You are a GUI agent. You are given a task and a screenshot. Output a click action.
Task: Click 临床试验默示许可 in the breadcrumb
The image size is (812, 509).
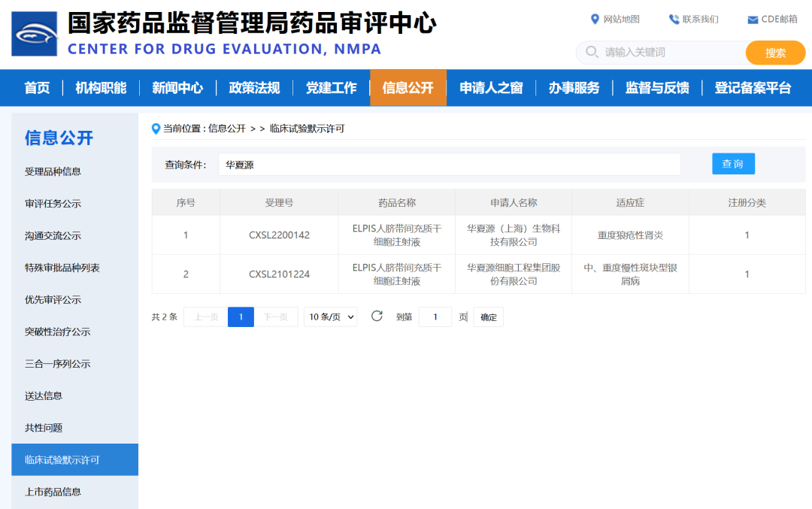307,129
